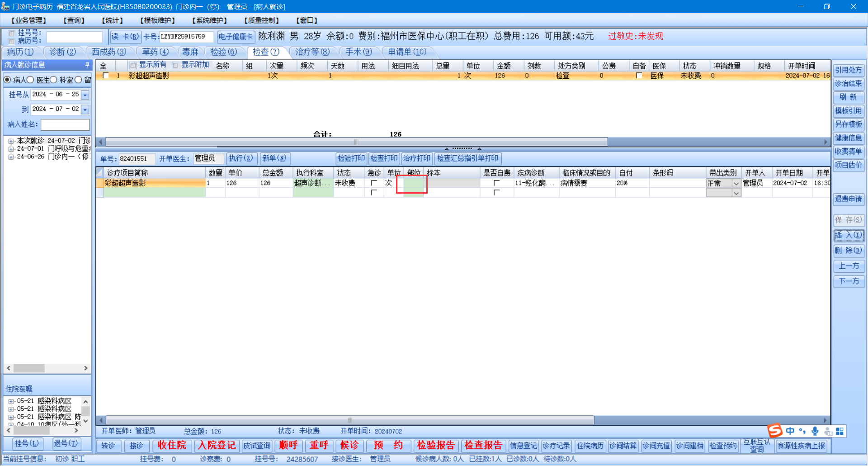Open the 到 end date dropdown
This screenshot has height=466, width=868.
[85, 109]
